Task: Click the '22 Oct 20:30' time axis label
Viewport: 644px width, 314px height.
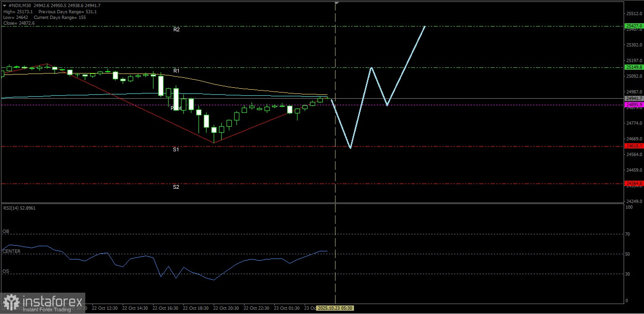Action: tap(226, 308)
